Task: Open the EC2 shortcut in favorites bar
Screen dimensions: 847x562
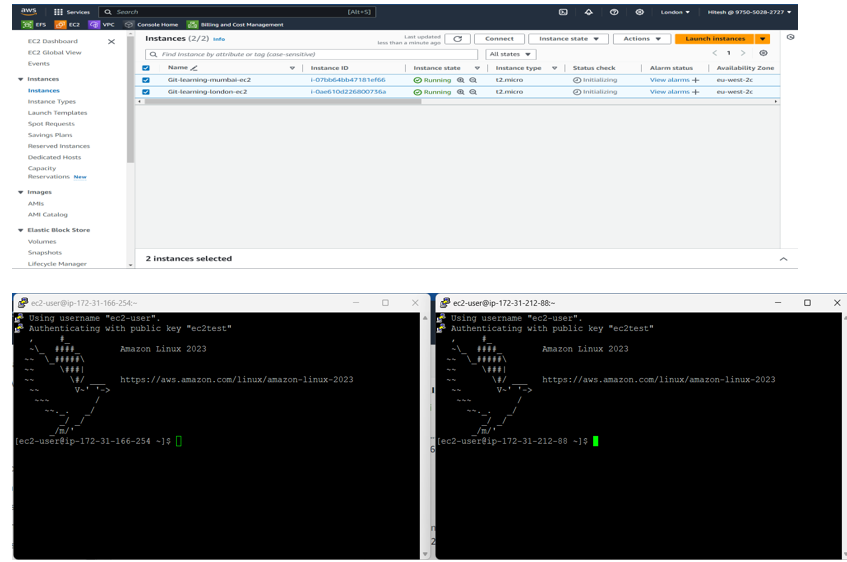Action: pos(68,24)
